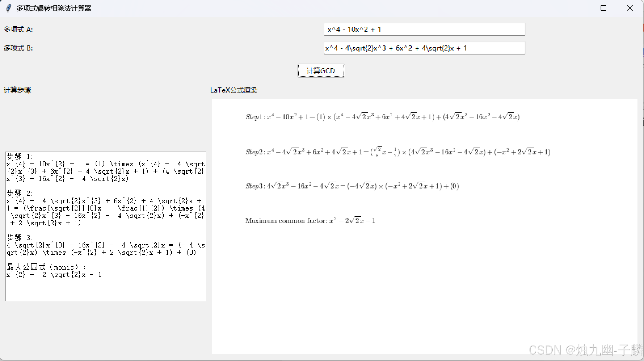Screen dimensions: 644x361
Task: Click the 多项式 A: label
Action: tap(18, 30)
